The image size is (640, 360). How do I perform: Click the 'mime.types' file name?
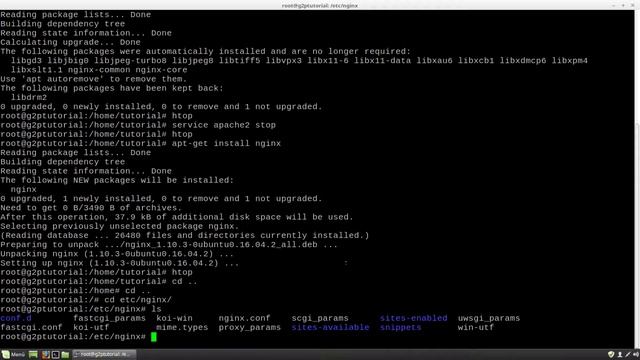coord(182,327)
